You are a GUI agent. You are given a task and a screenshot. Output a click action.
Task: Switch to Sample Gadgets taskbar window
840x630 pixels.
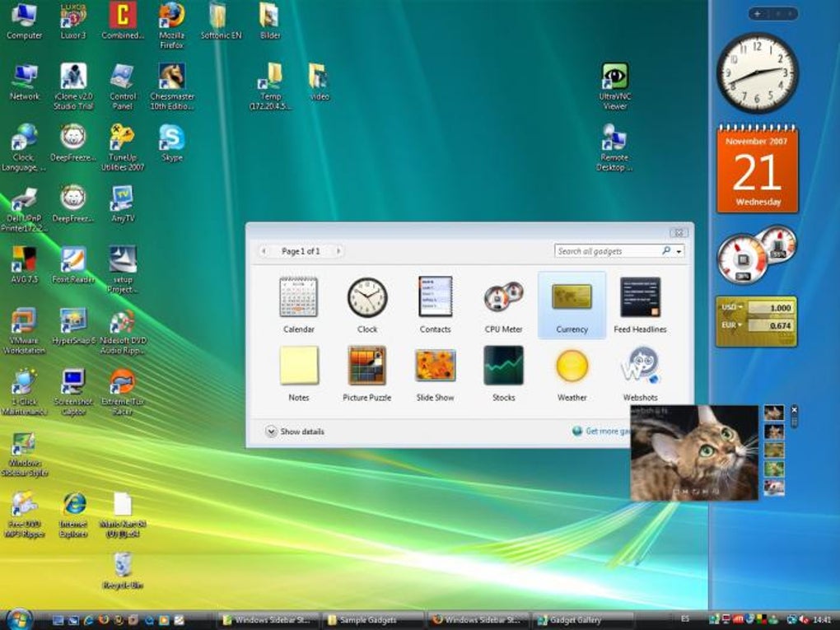click(372, 620)
